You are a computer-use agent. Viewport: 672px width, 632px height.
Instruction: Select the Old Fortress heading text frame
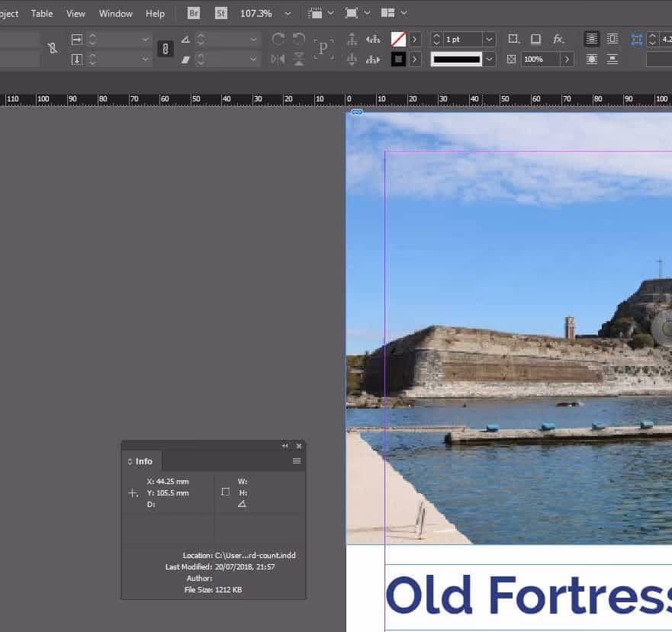[x=528, y=595]
